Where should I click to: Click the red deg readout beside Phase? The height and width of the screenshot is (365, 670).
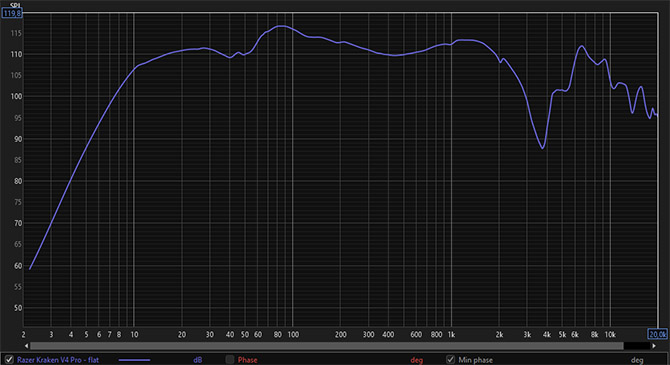(x=416, y=360)
